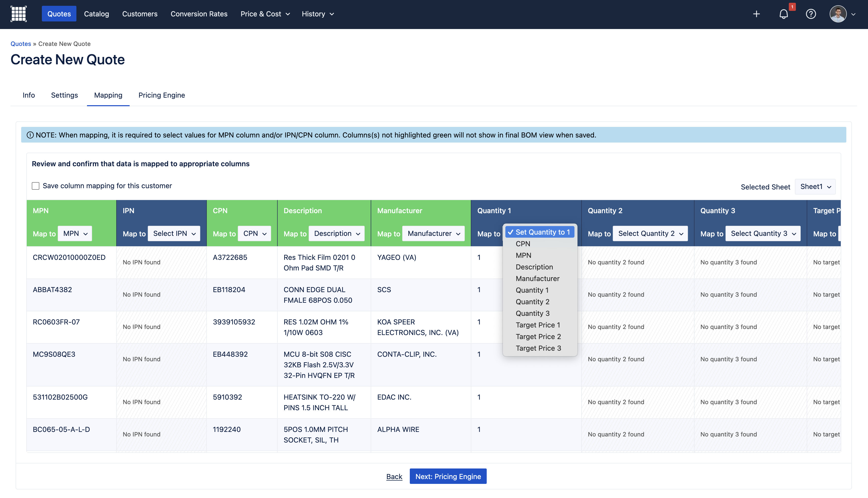Click the 531102B02500G MPN cell

[x=71, y=403]
